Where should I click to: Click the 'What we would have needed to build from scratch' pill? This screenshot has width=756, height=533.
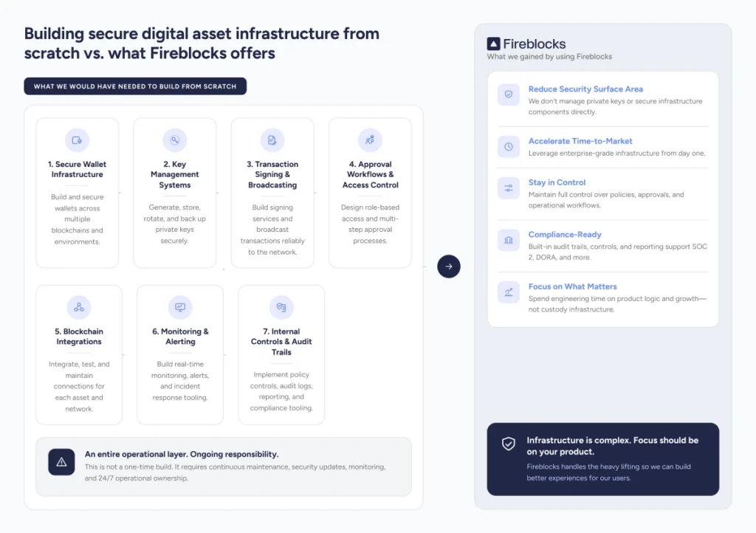135,86
